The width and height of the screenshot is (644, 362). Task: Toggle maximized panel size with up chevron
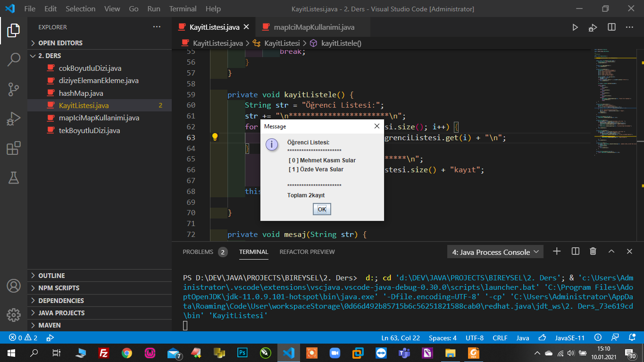[x=611, y=252]
